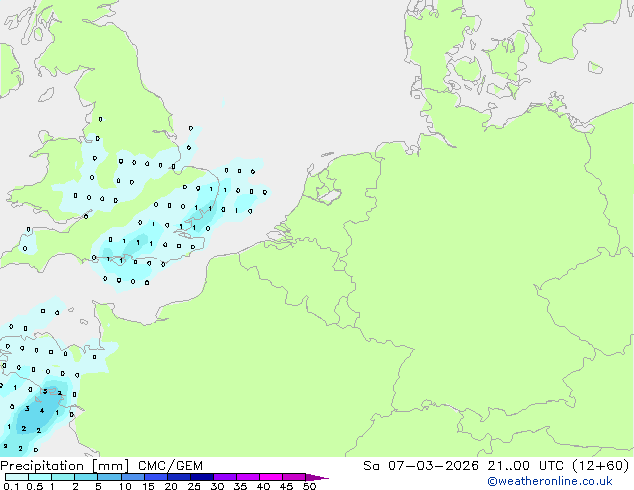
Task: Select the 5–10 mm legend color swatch
Action: (109, 477)
